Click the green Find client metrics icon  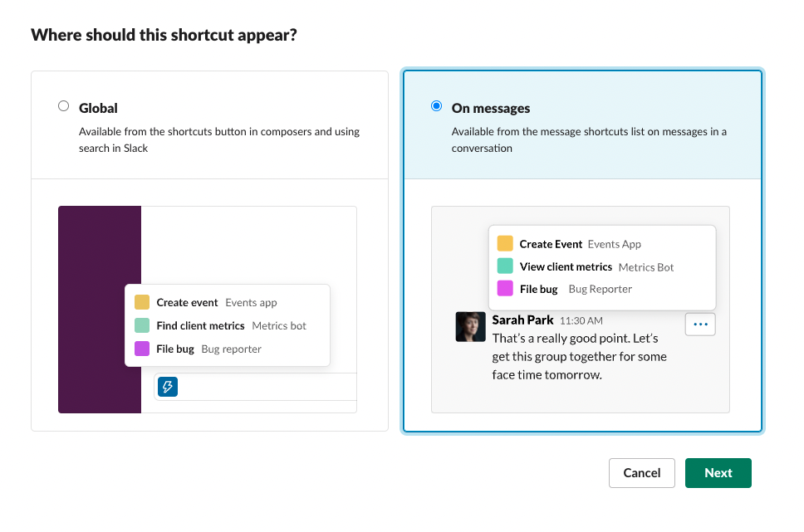click(142, 326)
